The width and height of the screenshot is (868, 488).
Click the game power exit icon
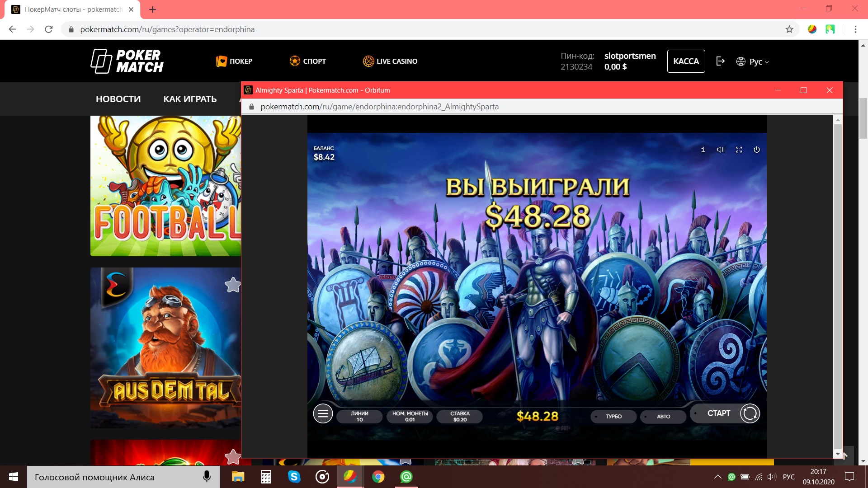(757, 150)
